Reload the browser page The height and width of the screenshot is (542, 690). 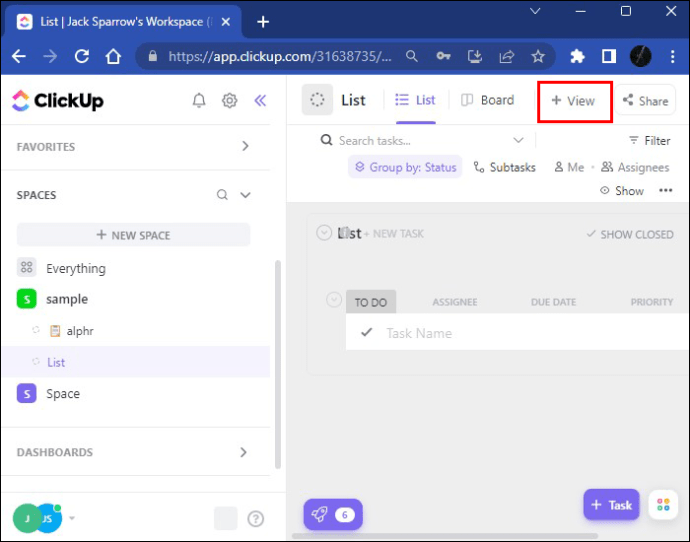(x=82, y=56)
